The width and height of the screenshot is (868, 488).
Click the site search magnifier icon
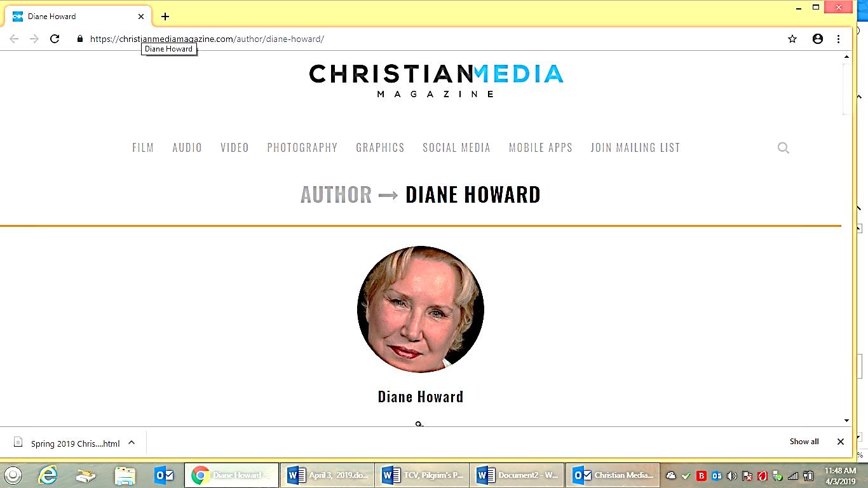pos(783,148)
